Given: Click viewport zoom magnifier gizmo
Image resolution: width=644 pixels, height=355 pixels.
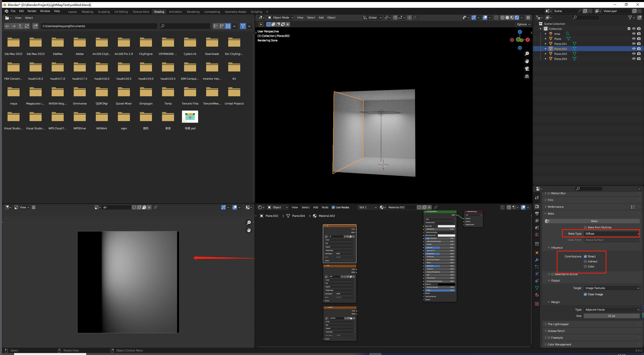Looking at the screenshot, I should pos(527,54).
